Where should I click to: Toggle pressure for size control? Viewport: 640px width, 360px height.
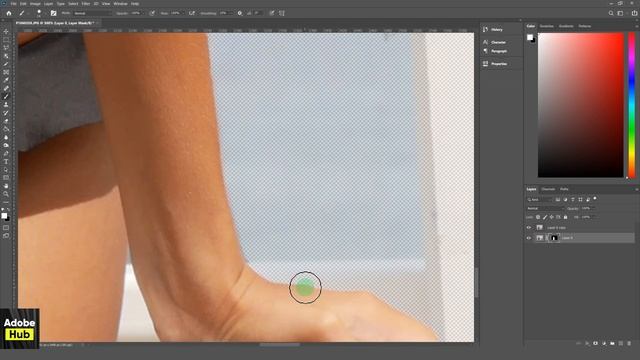(x=272, y=13)
